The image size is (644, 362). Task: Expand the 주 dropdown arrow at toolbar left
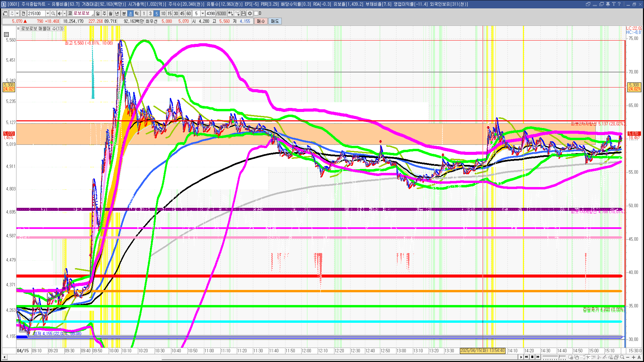tap(17, 13)
